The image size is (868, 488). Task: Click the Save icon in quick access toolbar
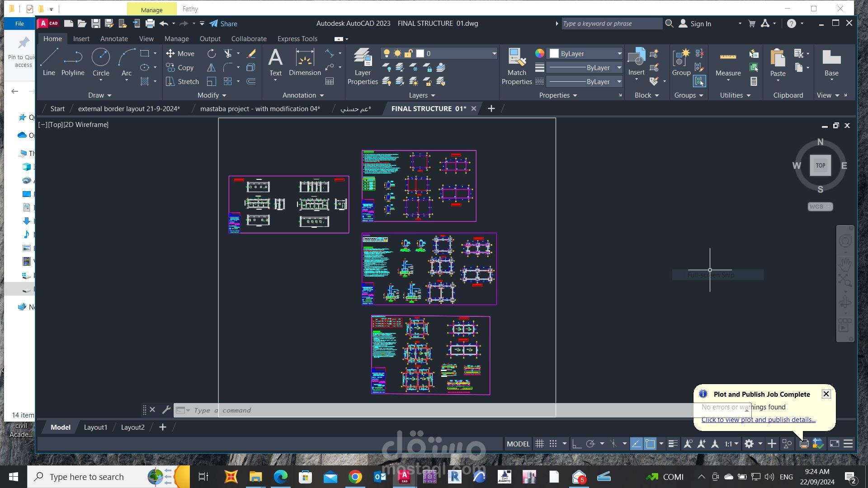95,23
